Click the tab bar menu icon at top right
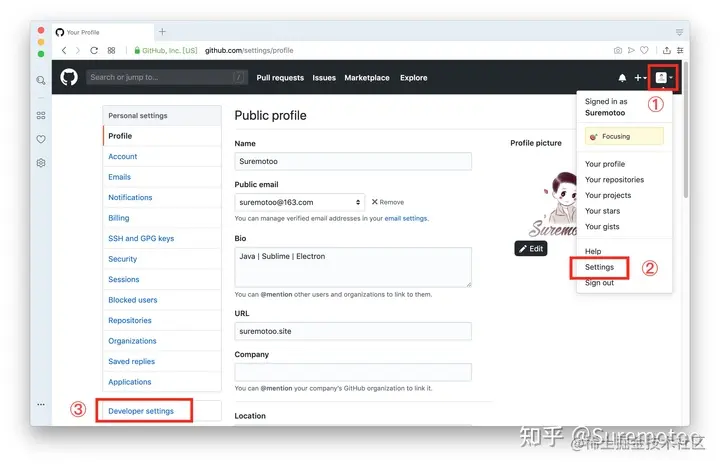The height and width of the screenshot is (466, 720). coord(679,32)
